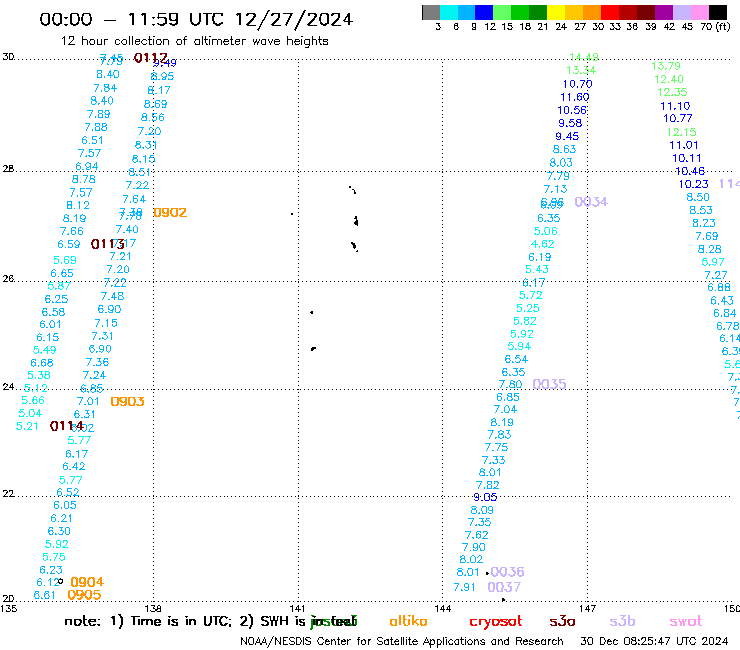Screen dimensions: 740x650
Task: Click the orange time stamp '0902'
Action: pyautogui.click(x=170, y=212)
